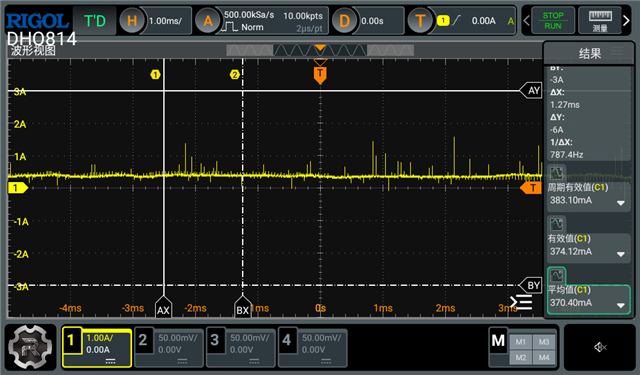Click the rising edge trigger slope icon
Image resolution: width=640 pixels, height=375 pixels.
coord(457,20)
